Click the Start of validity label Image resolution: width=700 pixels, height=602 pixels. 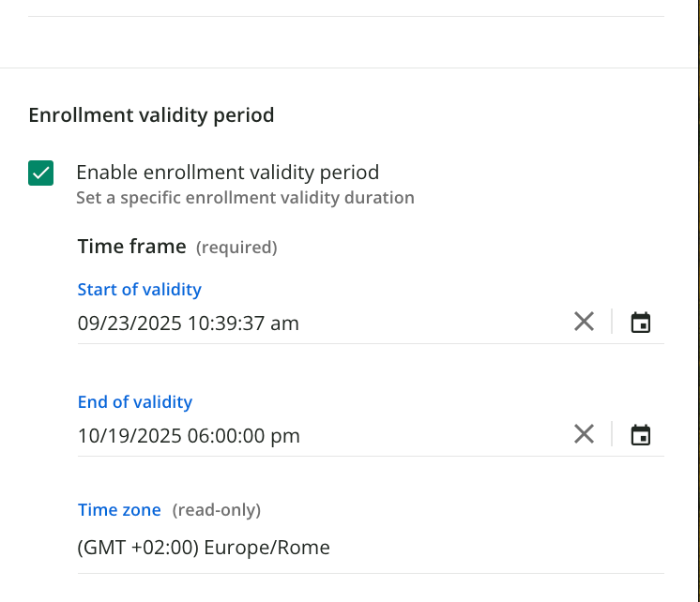pos(139,290)
